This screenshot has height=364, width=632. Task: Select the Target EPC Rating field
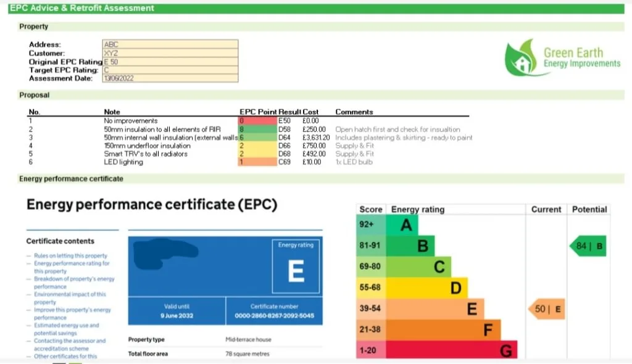coord(170,70)
